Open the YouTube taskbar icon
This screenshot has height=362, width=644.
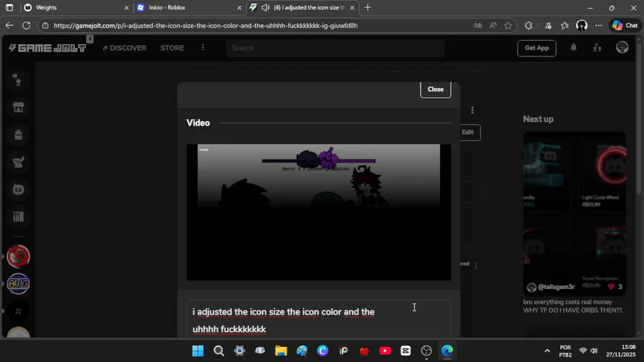pyautogui.click(x=385, y=351)
